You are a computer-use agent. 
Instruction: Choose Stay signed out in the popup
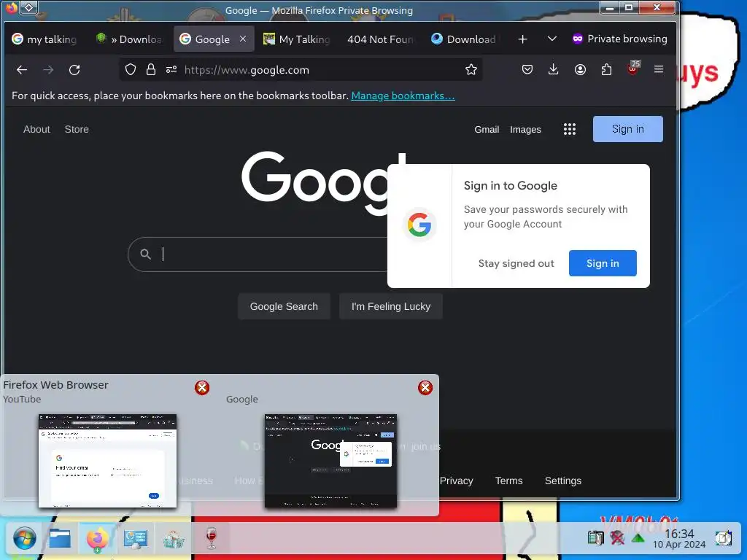click(516, 263)
